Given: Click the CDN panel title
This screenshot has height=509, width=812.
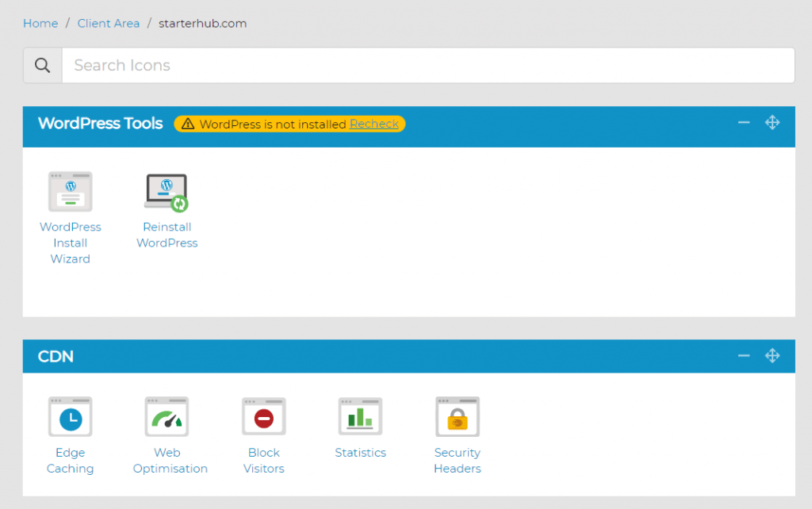Looking at the screenshot, I should pos(56,356).
